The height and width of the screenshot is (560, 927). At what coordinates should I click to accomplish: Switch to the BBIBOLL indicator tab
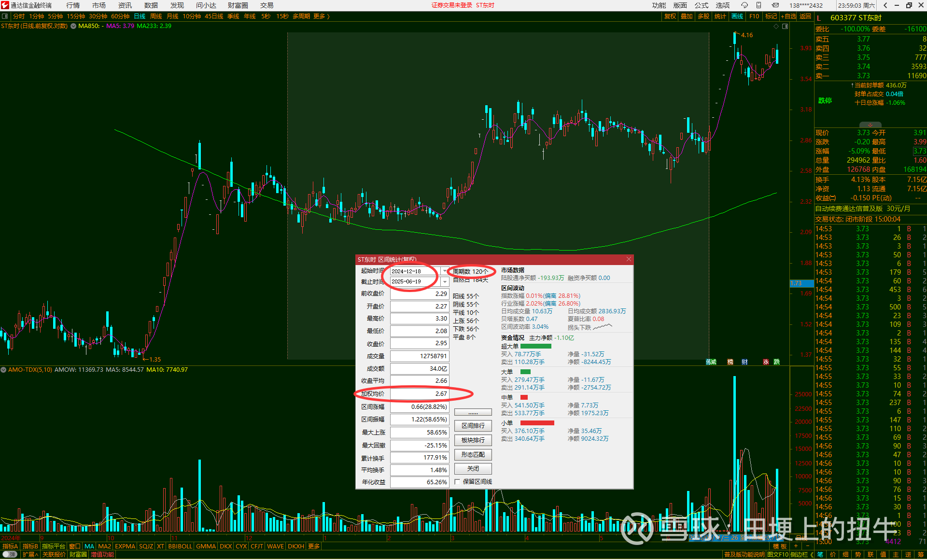pyautogui.click(x=180, y=546)
